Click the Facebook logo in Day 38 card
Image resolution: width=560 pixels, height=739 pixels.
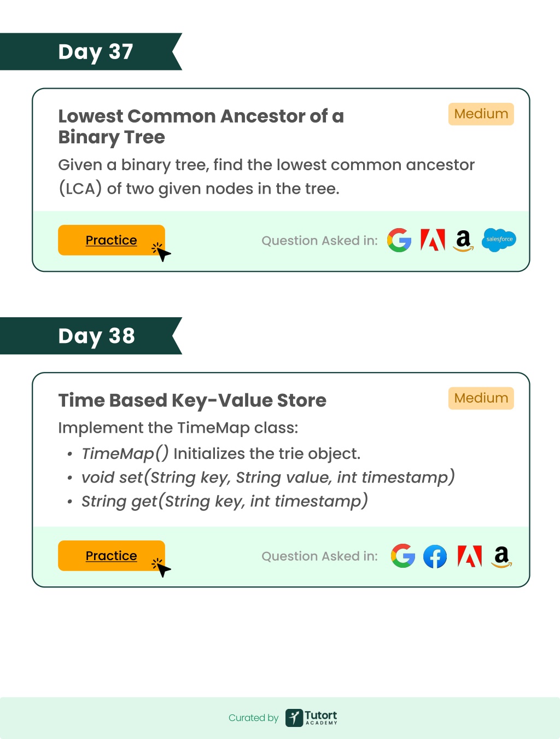[x=435, y=557]
